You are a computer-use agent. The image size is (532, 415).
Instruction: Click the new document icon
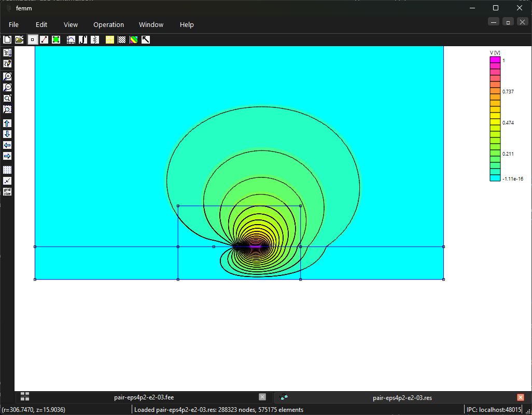click(x=7, y=40)
